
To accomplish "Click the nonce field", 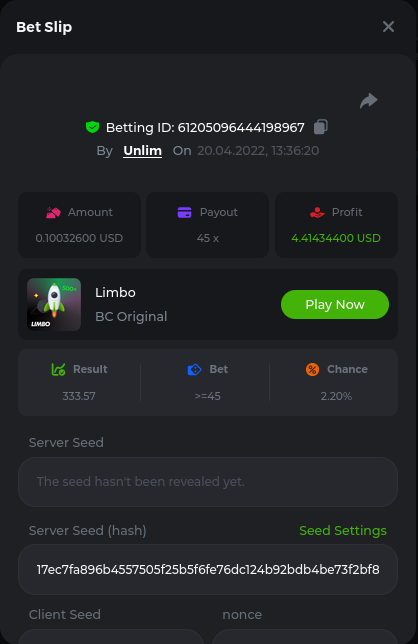I will click(305, 637).
